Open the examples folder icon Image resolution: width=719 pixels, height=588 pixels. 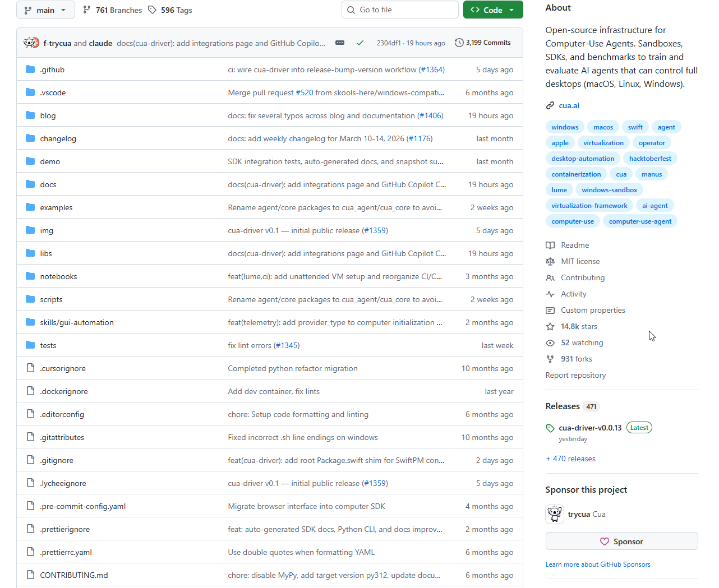[x=30, y=207]
